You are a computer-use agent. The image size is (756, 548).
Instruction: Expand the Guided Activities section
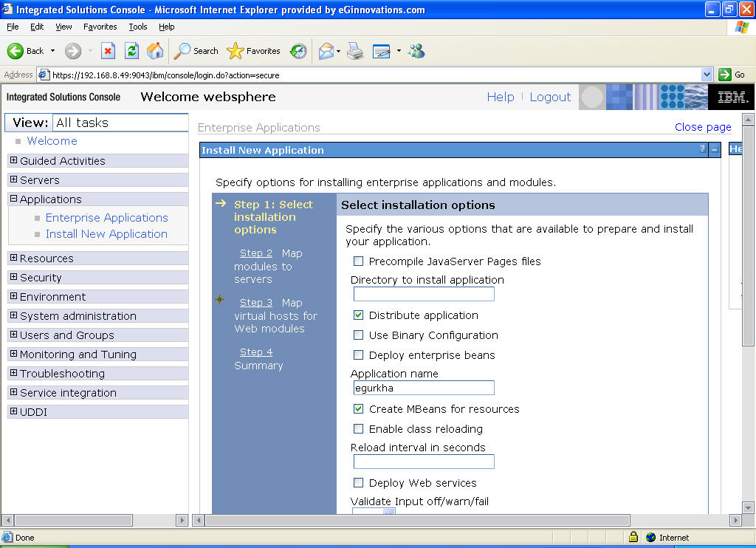coord(13,160)
